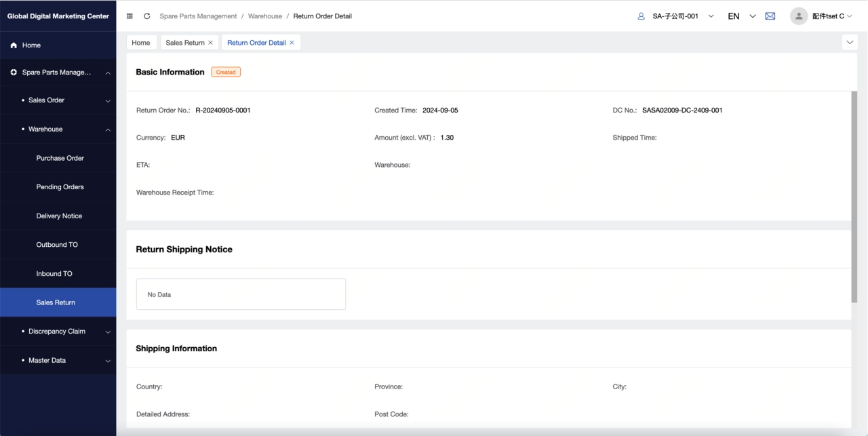Click DC number SASA02009-DC-2409-001

point(682,110)
